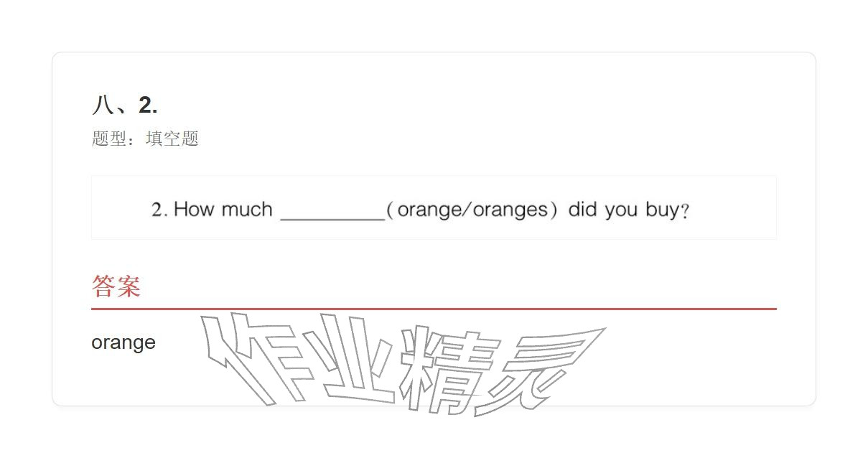Click the answer text "orange"
This screenshot has width=868, height=458.
click(123, 342)
